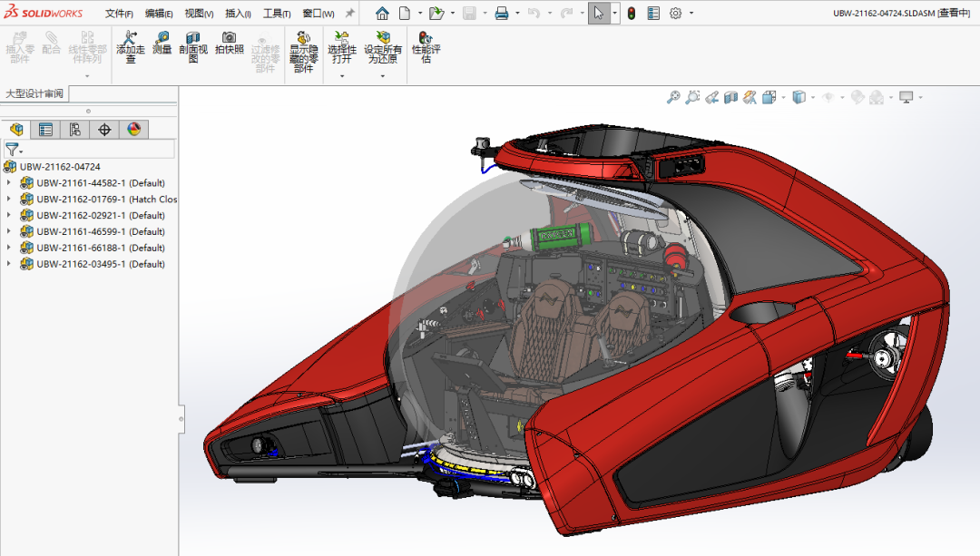Viewport: 980px width, 556px height.
Task: Toggle 显示隐藏的零部件 show hidden components
Action: 303,50
